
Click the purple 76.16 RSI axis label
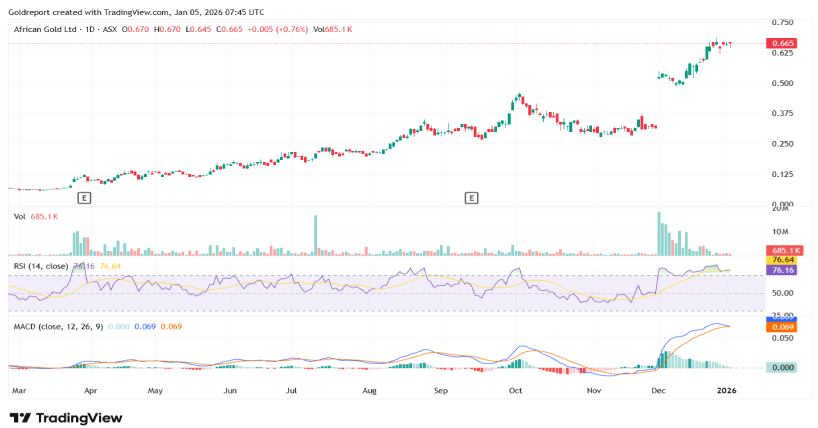781,270
